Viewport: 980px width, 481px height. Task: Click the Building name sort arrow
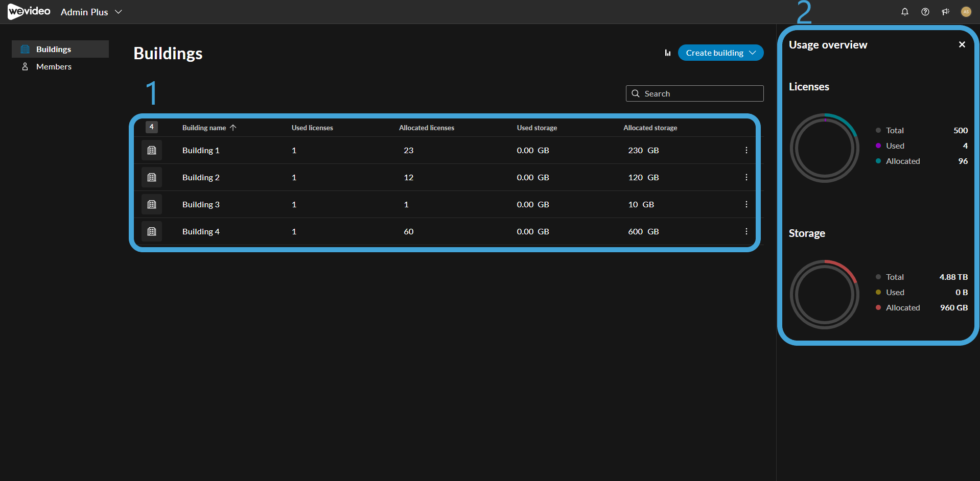tap(233, 128)
